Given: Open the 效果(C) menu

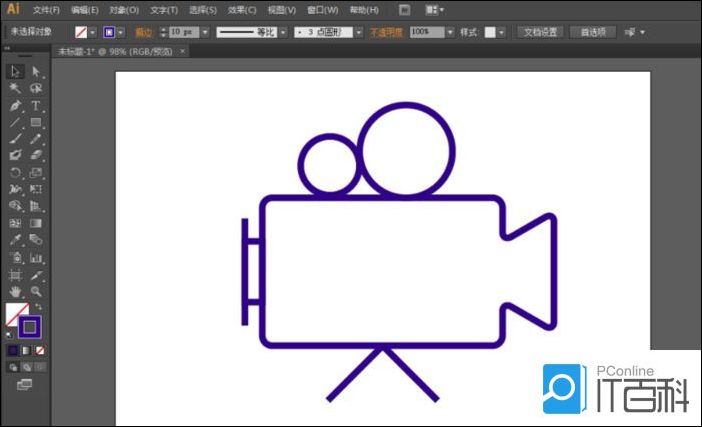Looking at the screenshot, I should pos(242,9).
